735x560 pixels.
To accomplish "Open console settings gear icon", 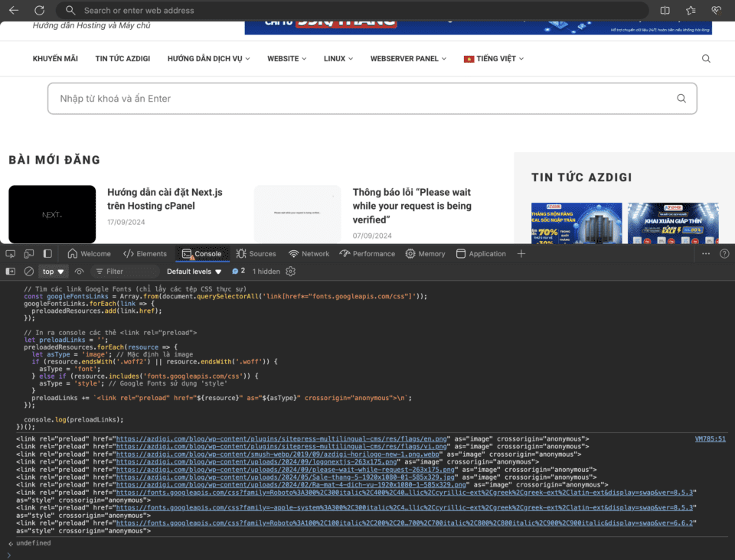I will coord(291,272).
